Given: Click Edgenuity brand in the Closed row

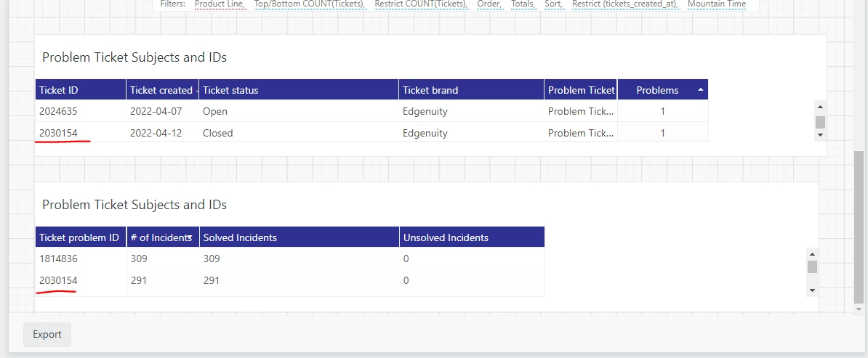Looking at the screenshot, I should click(x=471, y=133).
